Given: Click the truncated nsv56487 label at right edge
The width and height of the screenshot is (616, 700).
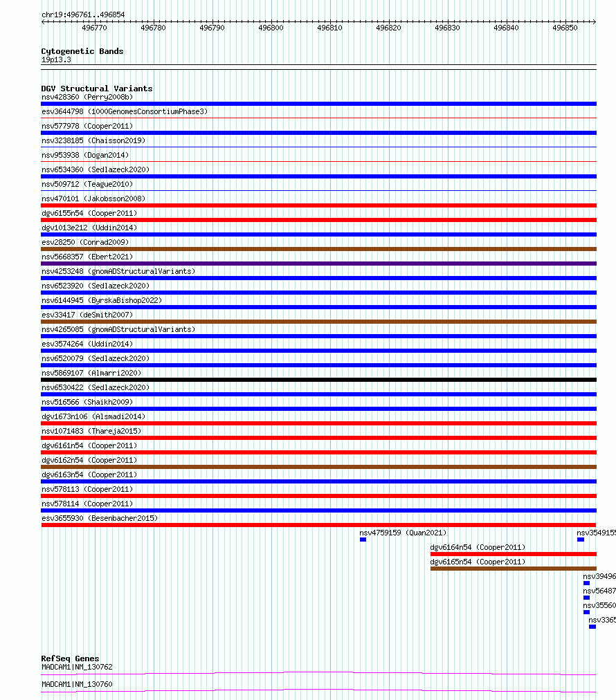Looking at the screenshot, I should 599,591.
